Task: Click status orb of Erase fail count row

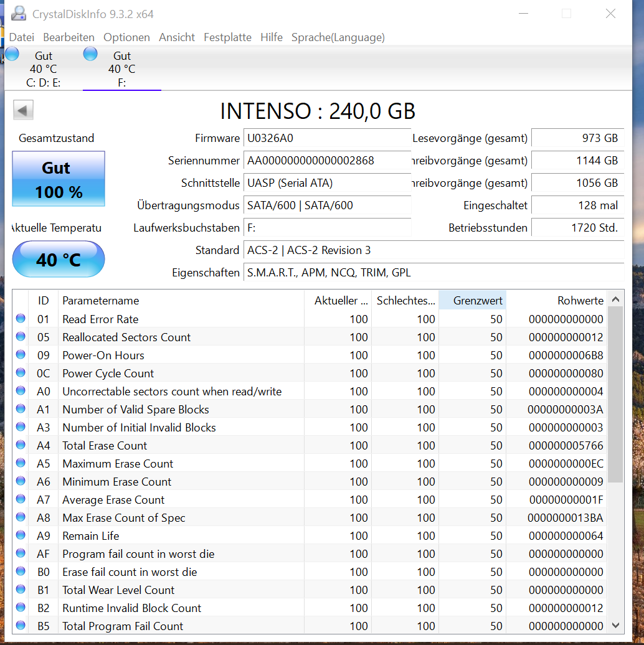Action: (x=21, y=572)
